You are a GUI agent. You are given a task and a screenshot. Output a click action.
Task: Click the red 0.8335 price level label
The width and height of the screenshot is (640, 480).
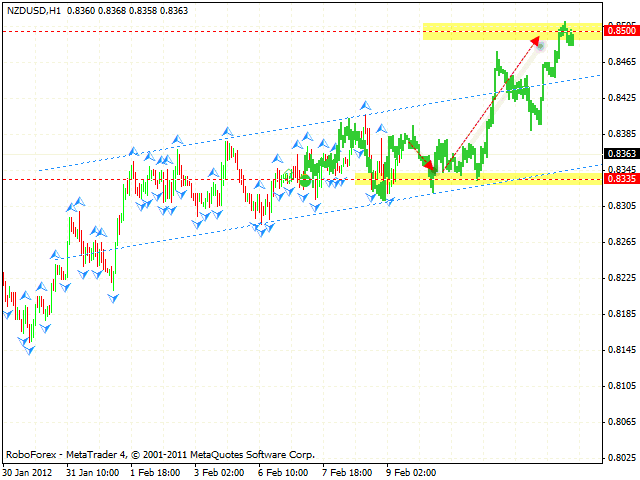click(622, 179)
